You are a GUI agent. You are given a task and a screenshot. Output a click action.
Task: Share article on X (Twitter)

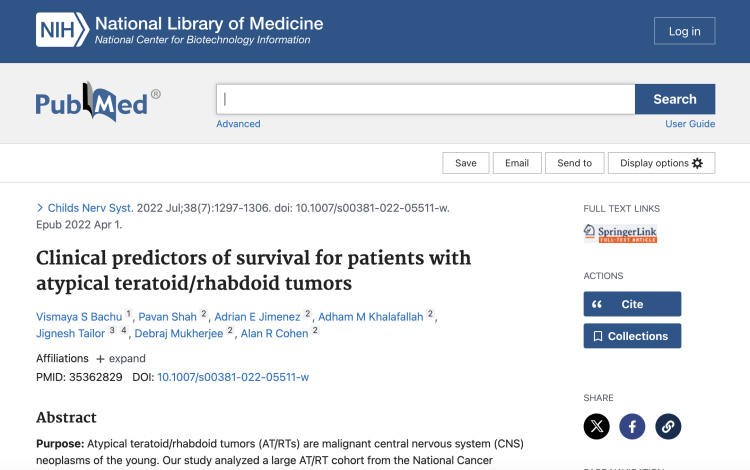point(597,426)
